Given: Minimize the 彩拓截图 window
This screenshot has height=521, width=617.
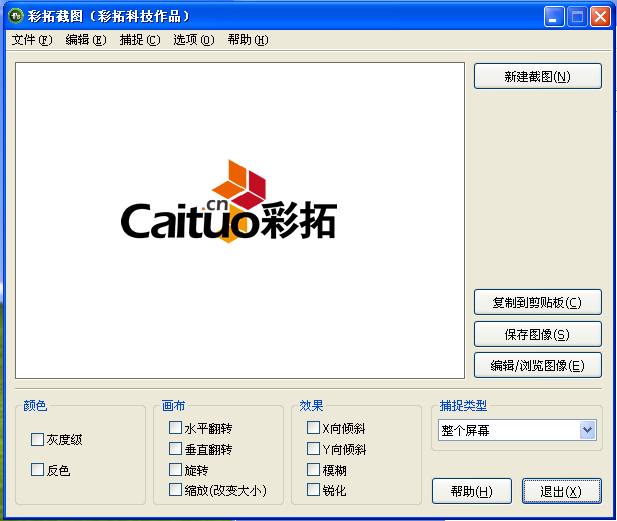Looking at the screenshot, I should pos(554,17).
